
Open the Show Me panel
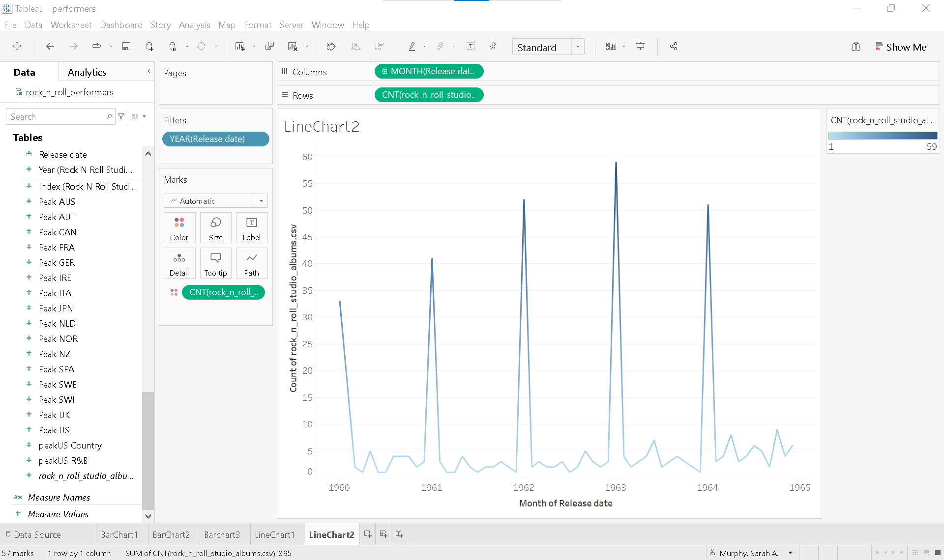pos(901,47)
